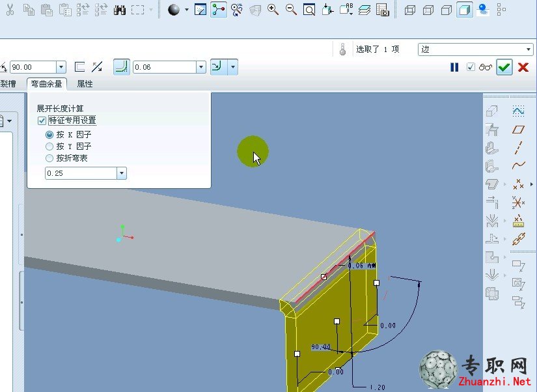Click the datum curve tool icon
Viewport: 537px width, 392px height.
click(519, 166)
